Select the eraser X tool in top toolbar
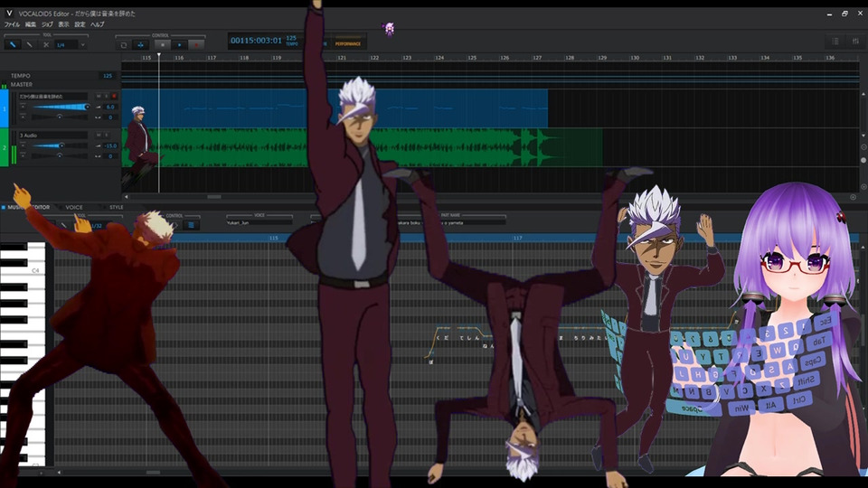Screen dimensions: 868x488 click(46, 45)
